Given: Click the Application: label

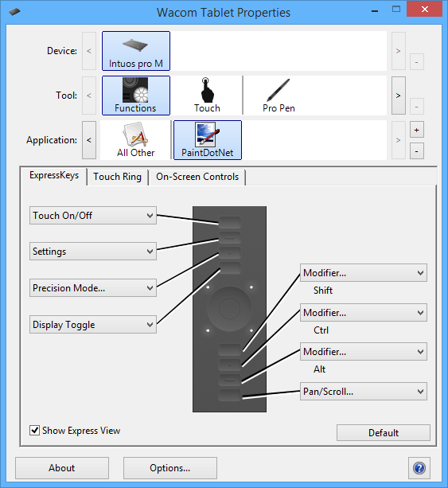Looking at the screenshot, I should [x=52, y=140].
